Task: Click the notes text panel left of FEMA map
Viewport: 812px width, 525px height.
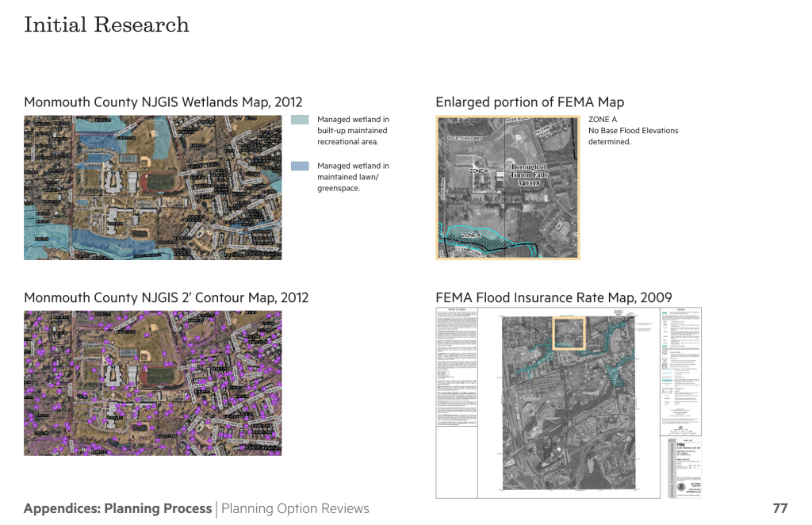Action: click(x=457, y=368)
